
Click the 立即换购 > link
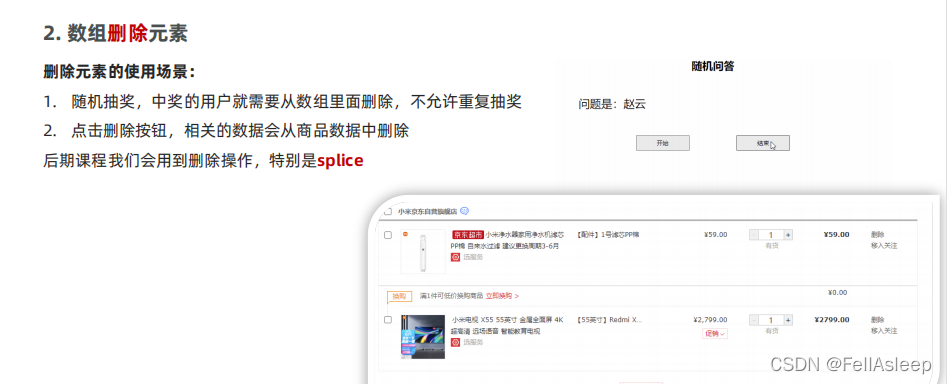[502, 296]
